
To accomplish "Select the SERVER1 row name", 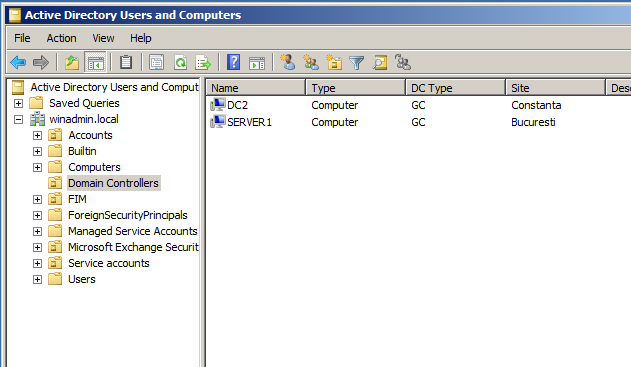I will pyautogui.click(x=250, y=122).
